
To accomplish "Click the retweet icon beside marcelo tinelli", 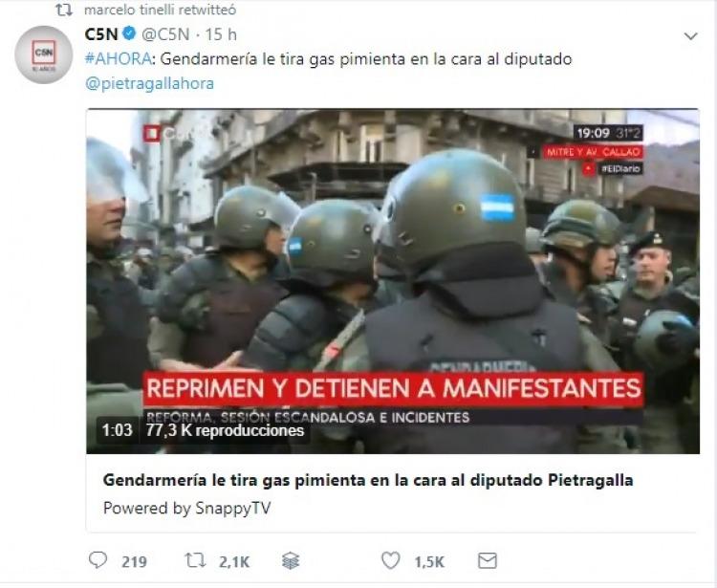I will pyautogui.click(x=63, y=10).
